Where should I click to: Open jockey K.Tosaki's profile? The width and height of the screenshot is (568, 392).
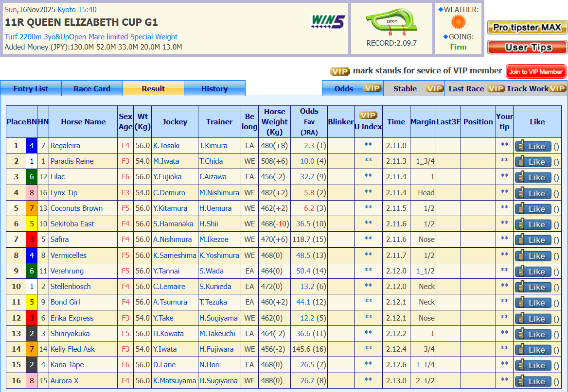pyautogui.click(x=166, y=146)
